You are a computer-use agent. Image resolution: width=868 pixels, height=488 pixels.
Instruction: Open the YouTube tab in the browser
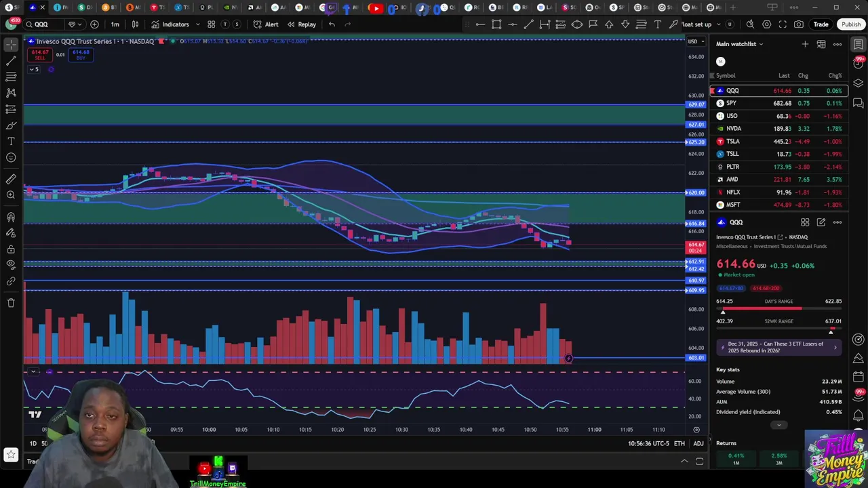pos(376,7)
